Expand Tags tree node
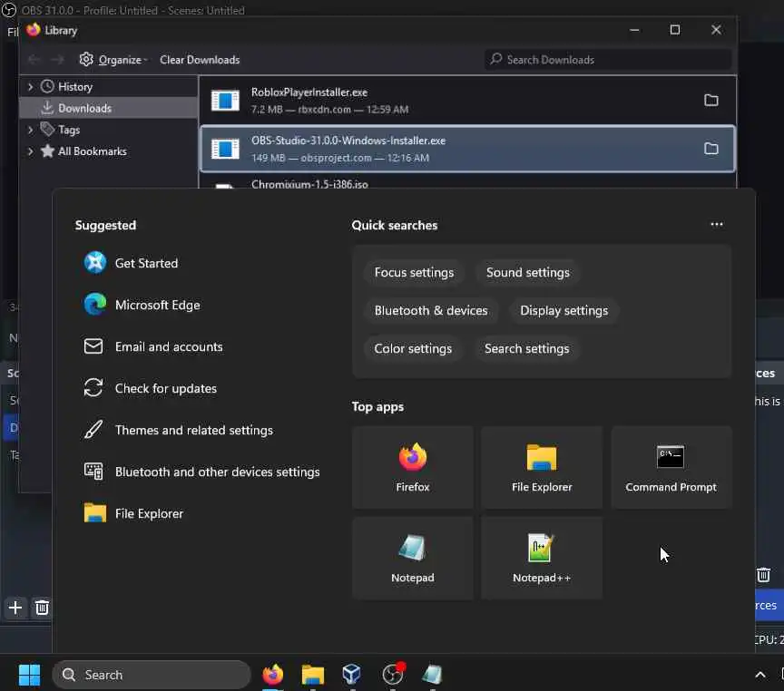Screen dimensions: 784x691 click(x=31, y=130)
